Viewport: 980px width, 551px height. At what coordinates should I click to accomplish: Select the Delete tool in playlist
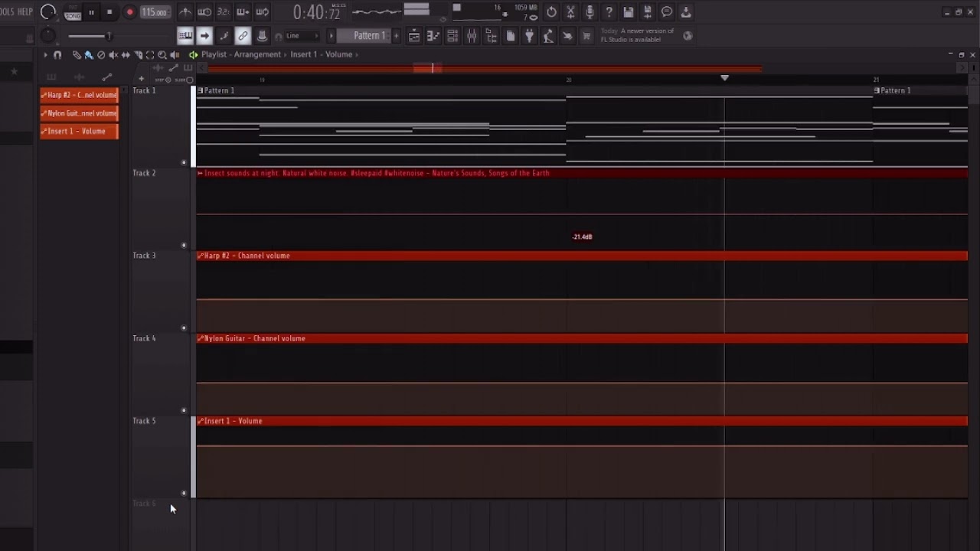(x=101, y=54)
